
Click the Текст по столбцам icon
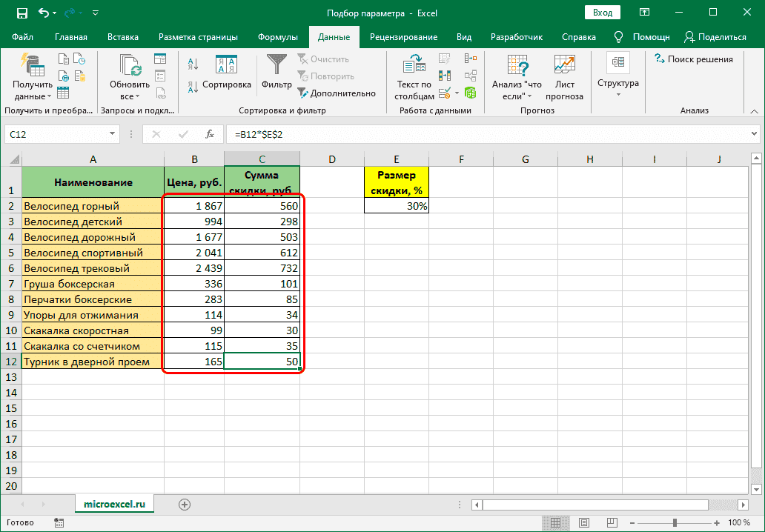pos(414,66)
